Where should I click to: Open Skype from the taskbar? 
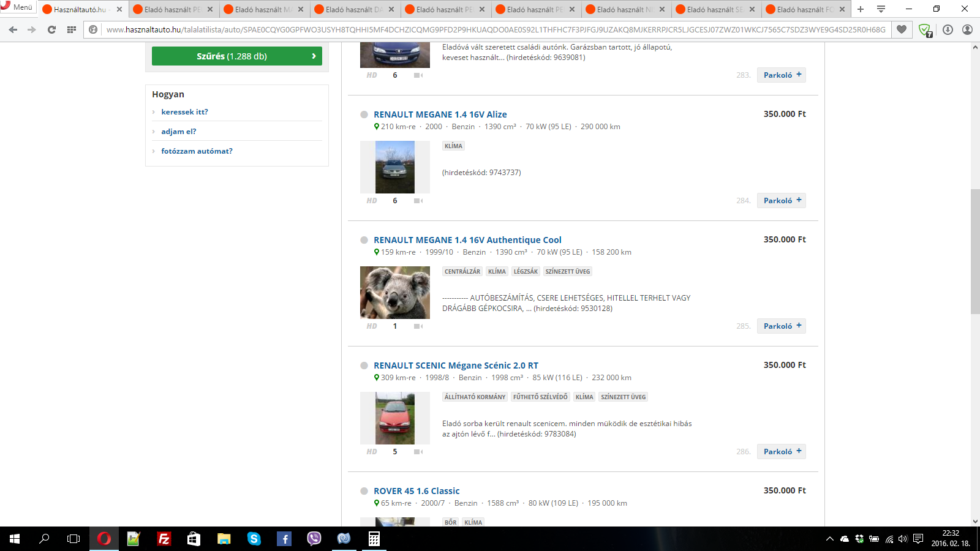click(254, 539)
